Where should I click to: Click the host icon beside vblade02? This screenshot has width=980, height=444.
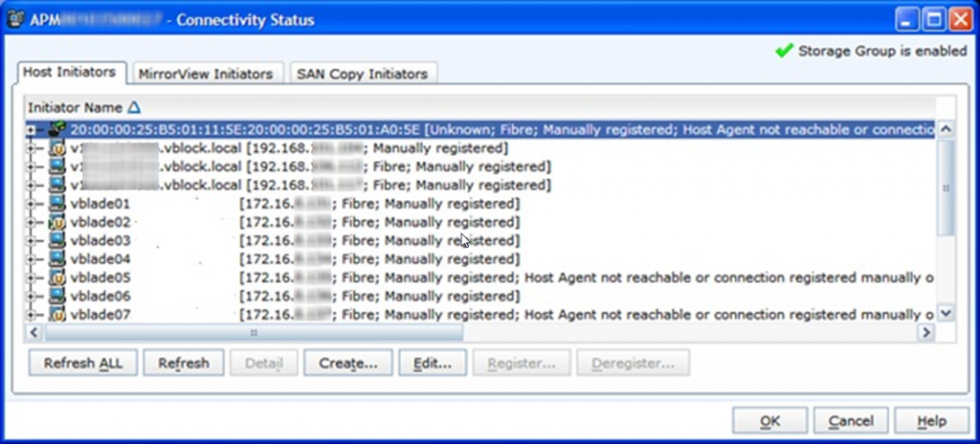(56, 222)
